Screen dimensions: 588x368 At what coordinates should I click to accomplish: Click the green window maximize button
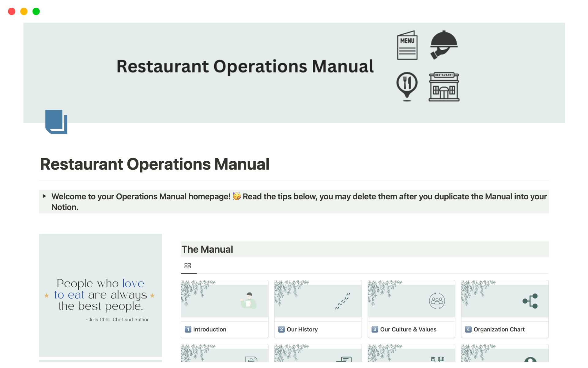coord(36,11)
